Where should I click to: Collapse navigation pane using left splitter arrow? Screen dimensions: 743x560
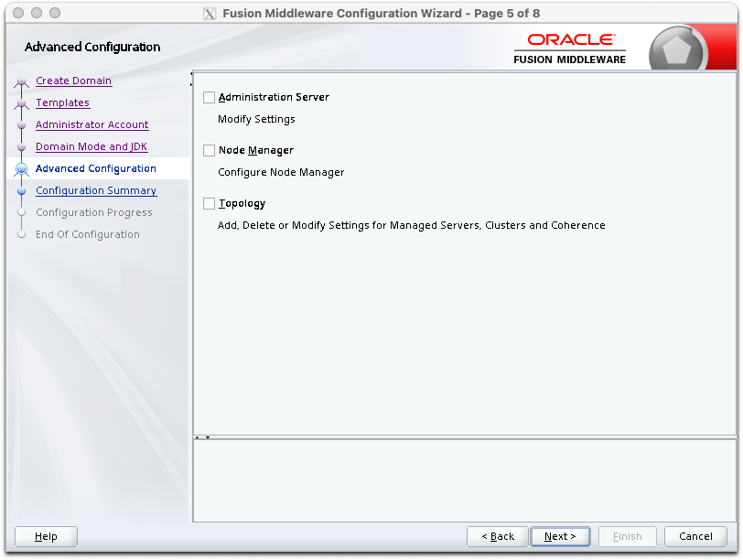point(191,73)
